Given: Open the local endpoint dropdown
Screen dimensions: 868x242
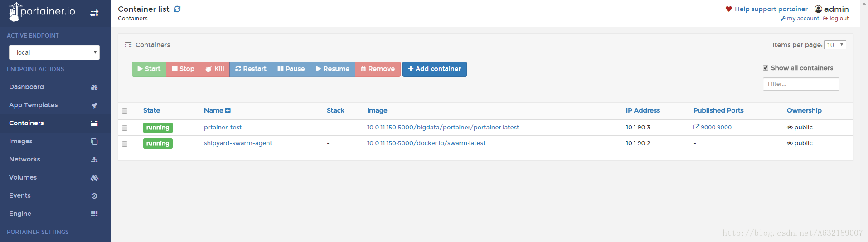Looking at the screenshot, I should pos(54,52).
